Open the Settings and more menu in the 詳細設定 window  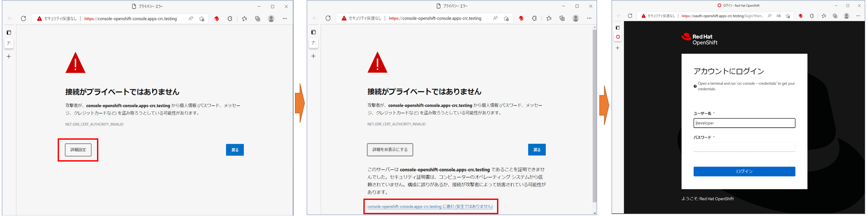pos(285,19)
